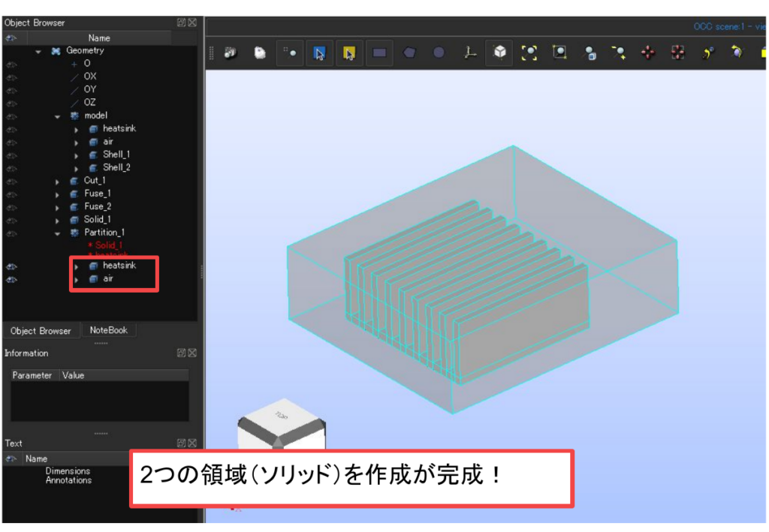769x532 pixels.
Task: Expand the Fuse_2 tree node
Action: (58, 207)
